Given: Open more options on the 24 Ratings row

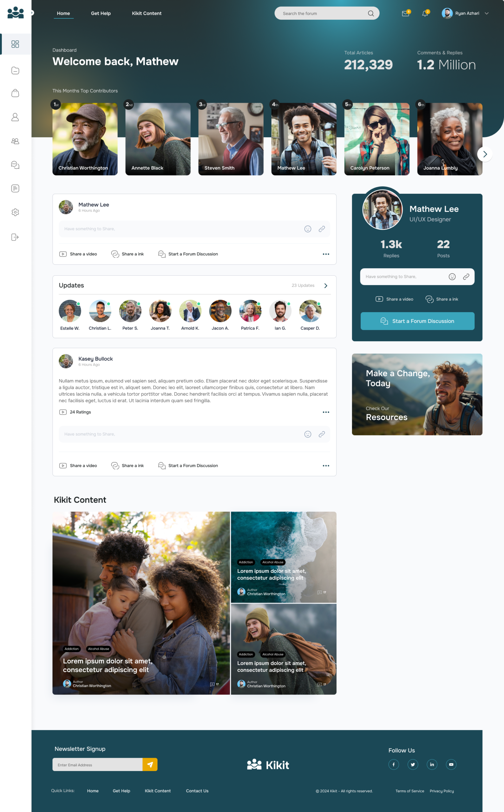Looking at the screenshot, I should pyautogui.click(x=326, y=412).
